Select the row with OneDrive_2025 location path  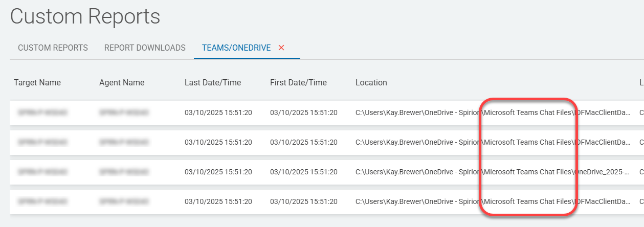coord(492,172)
